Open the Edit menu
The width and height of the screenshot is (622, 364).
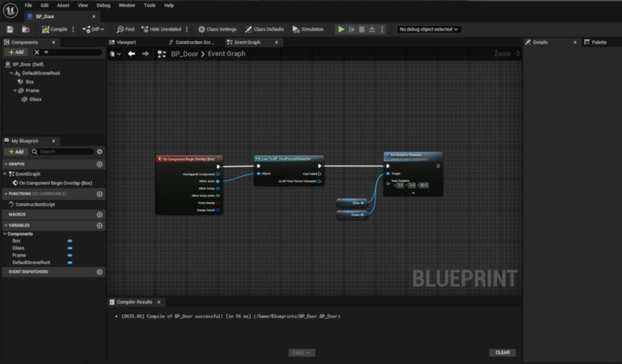pos(45,5)
